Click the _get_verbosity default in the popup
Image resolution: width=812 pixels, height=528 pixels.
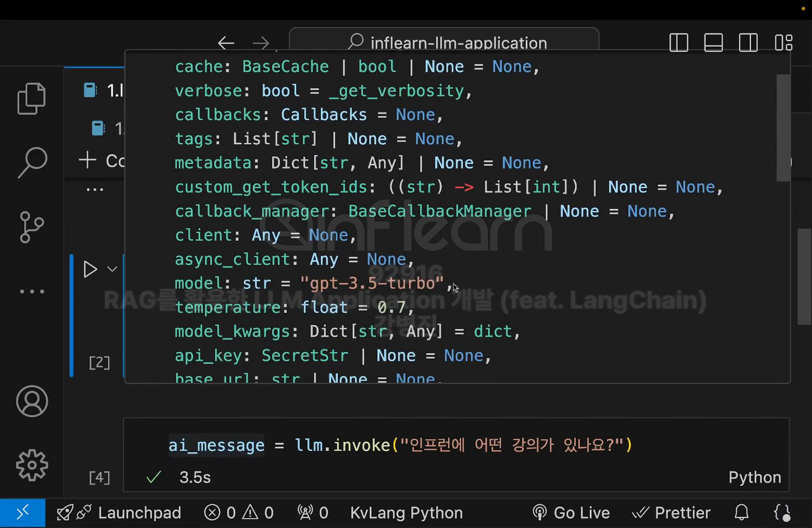tap(397, 91)
